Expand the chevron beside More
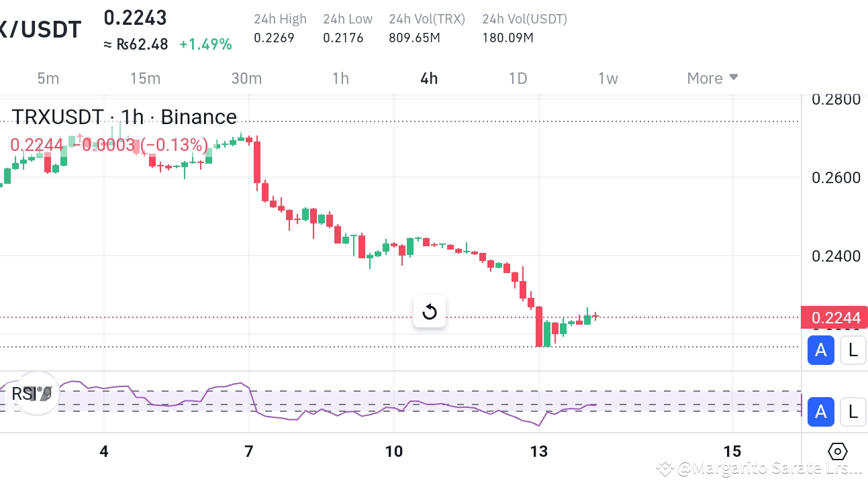Viewport: 868px width, 483px height. pyautogui.click(x=733, y=78)
